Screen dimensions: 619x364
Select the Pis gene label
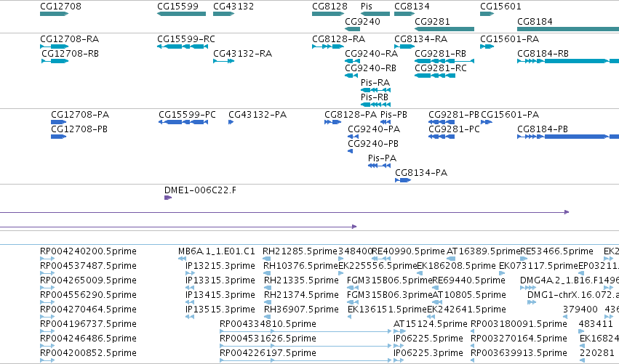367,7
